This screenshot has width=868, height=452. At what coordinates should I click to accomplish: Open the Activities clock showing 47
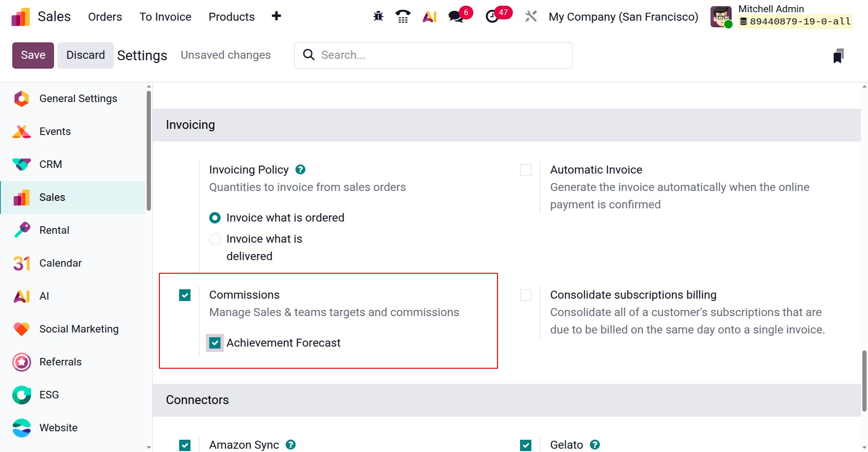coord(493,16)
